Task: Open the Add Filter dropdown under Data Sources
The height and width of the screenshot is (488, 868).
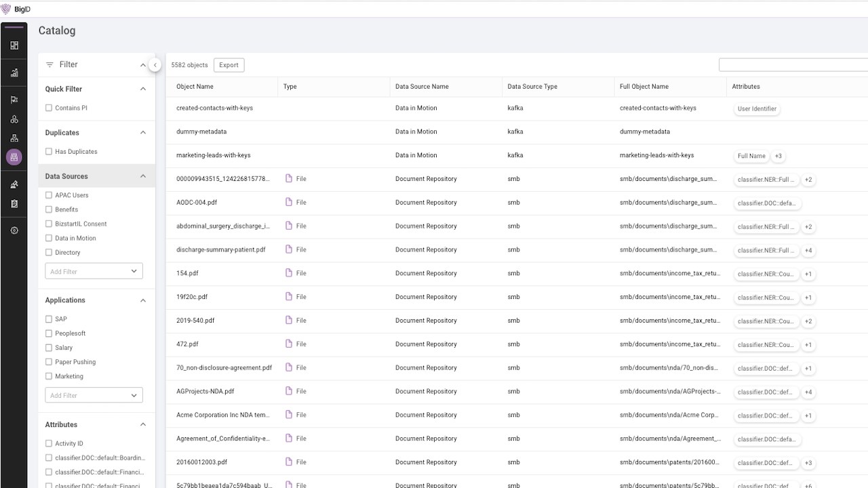Action: [94, 271]
